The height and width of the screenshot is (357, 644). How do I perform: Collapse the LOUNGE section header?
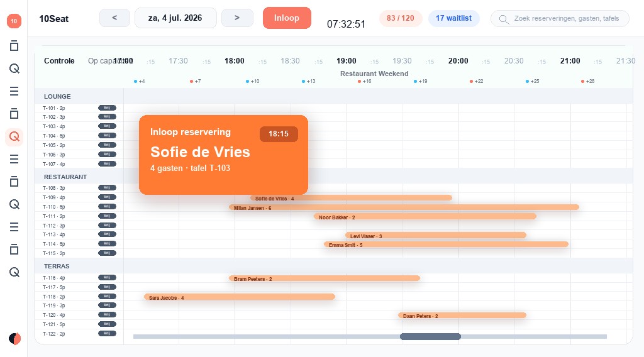tap(333, 96)
